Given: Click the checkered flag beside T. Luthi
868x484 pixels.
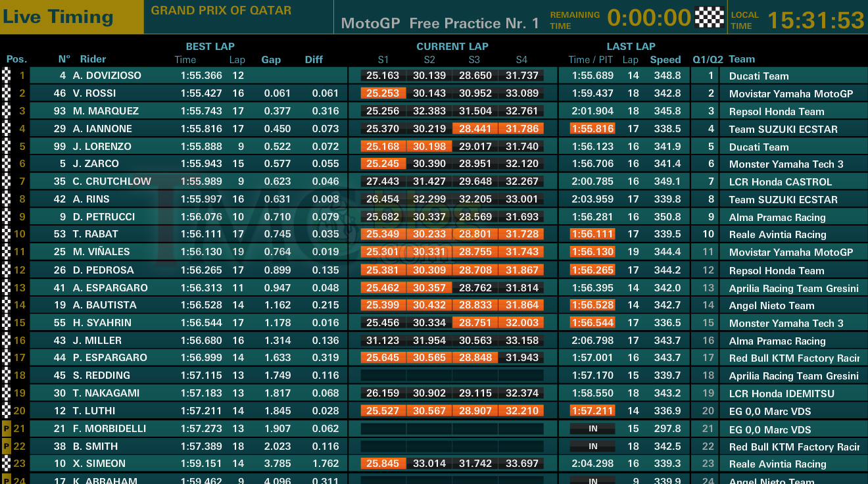Looking at the screenshot, I should (7, 410).
